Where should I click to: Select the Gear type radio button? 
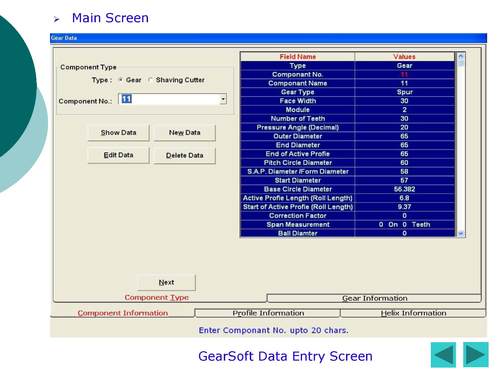point(121,80)
